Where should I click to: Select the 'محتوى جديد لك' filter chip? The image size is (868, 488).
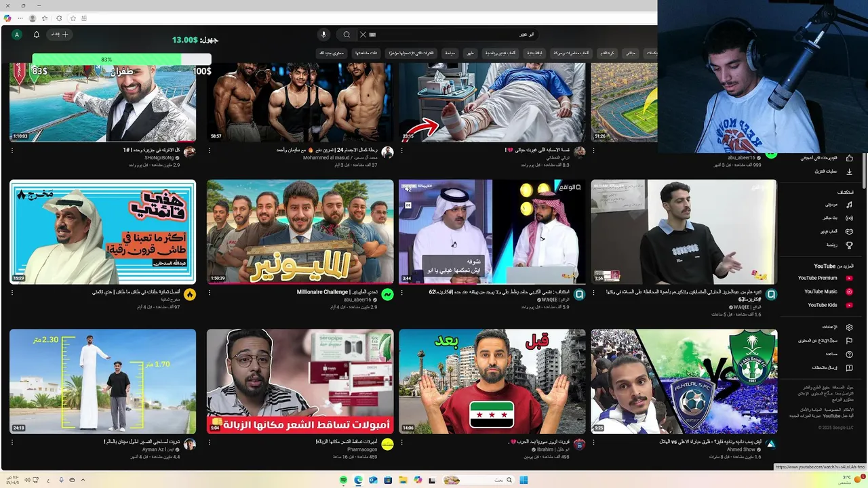point(332,53)
